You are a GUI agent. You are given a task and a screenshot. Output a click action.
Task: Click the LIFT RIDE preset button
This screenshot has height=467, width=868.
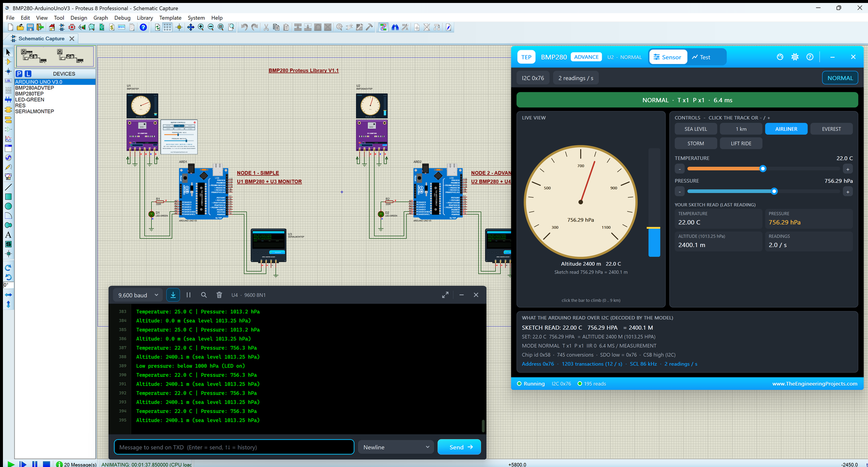741,143
